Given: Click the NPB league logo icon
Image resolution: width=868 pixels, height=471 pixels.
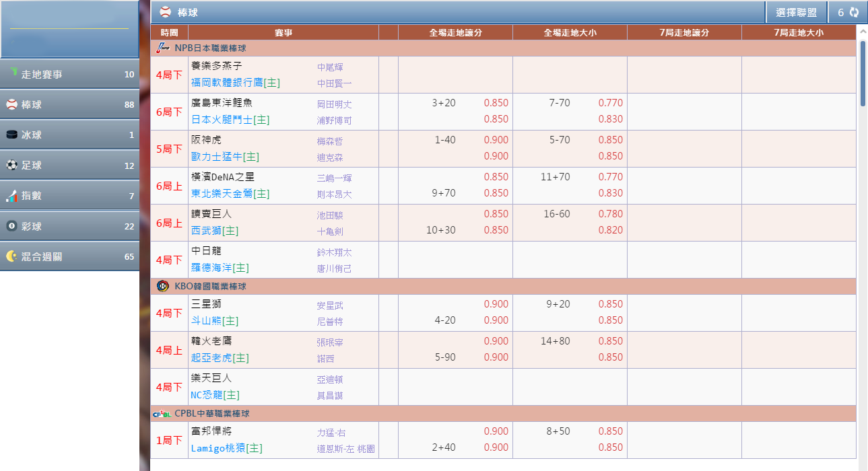Looking at the screenshot, I should [162, 48].
